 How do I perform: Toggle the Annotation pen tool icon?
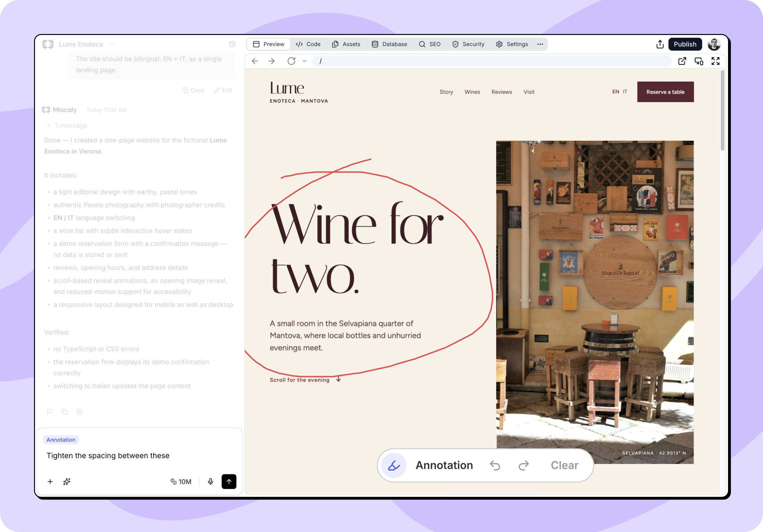pos(394,465)
